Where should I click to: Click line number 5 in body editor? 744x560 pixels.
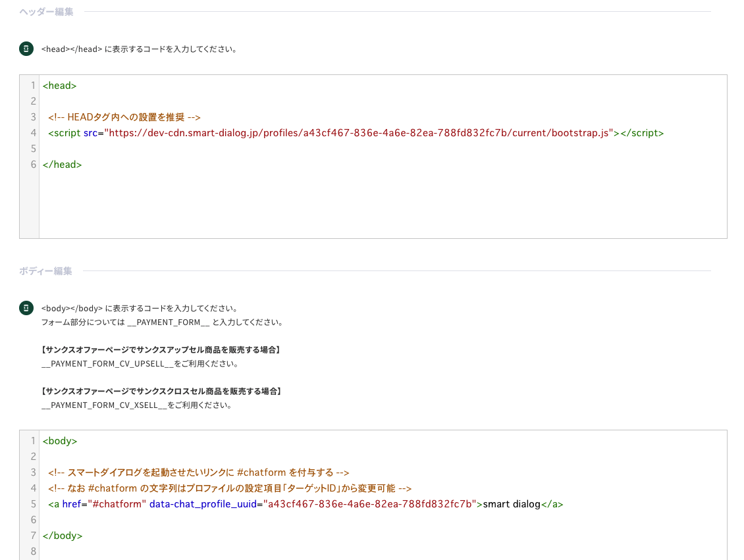click(x=33, y=504)
